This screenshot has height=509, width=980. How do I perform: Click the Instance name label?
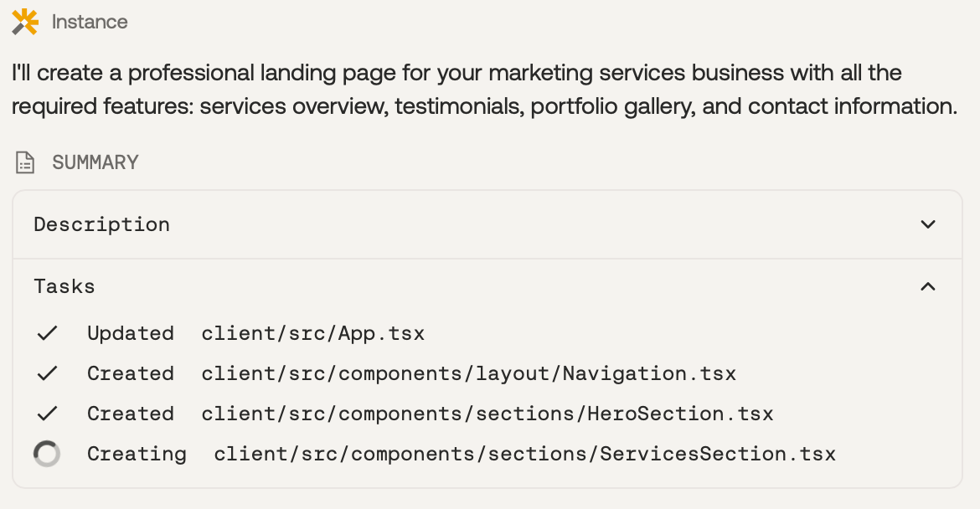tap(90, 22)
